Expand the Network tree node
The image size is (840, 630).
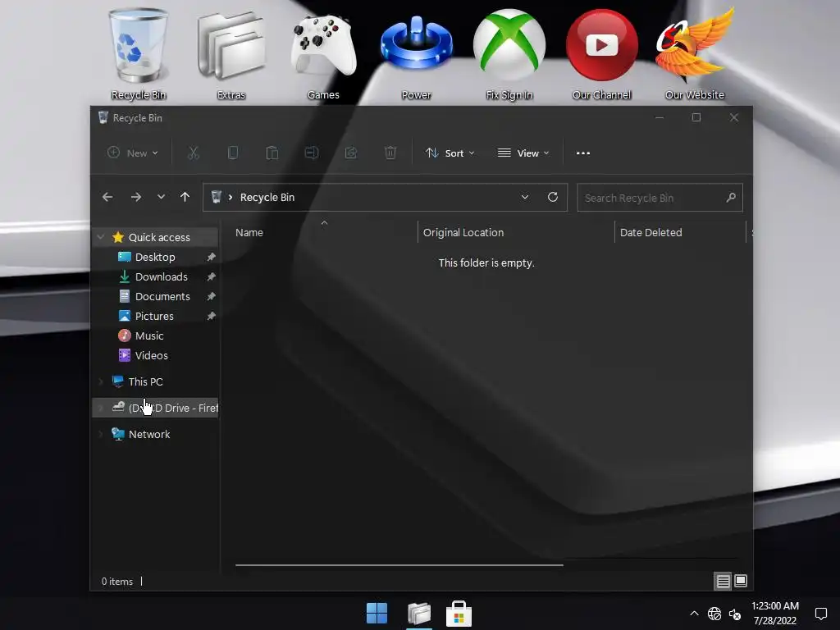click(x=100, y=435)
